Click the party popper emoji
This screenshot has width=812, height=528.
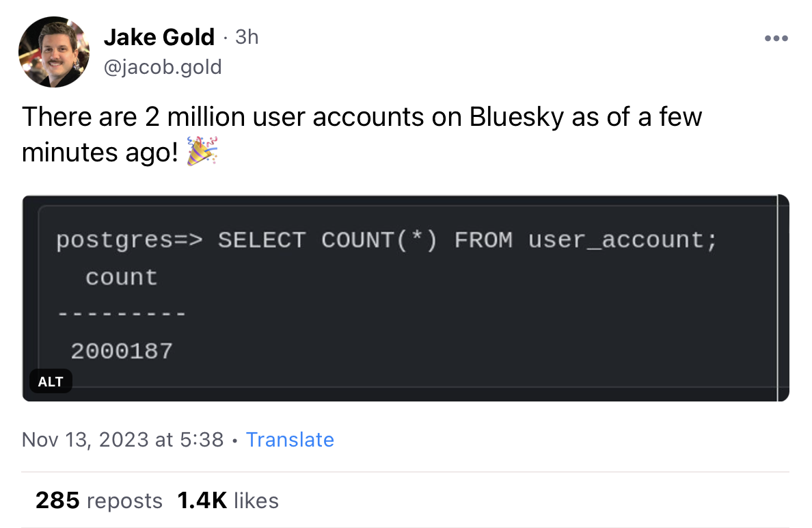tap(202, 151)
